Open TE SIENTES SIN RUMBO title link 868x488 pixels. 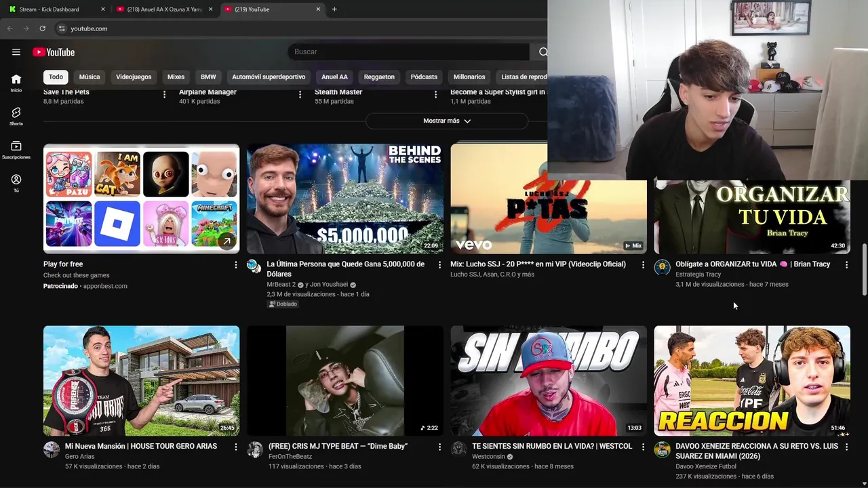(552, 447)
